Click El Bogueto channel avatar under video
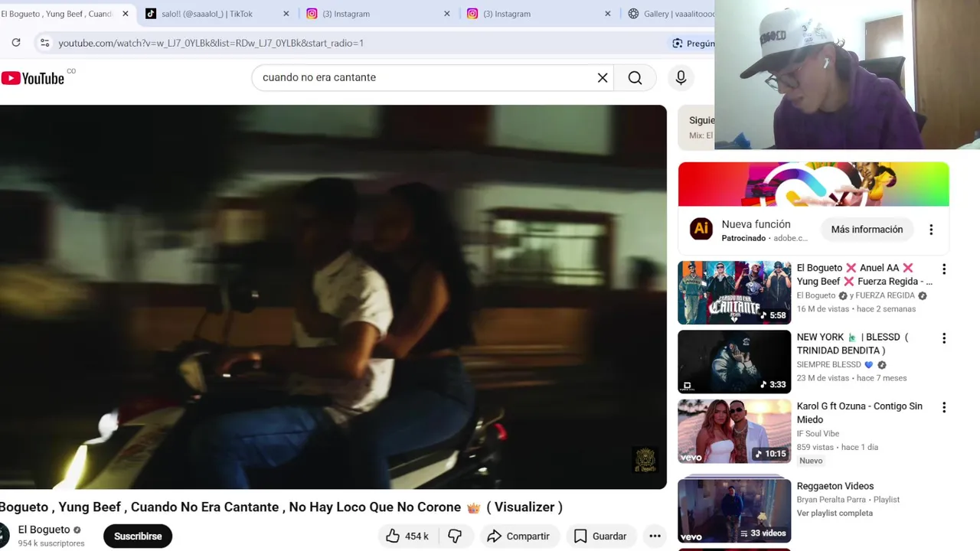The height and width of the screenshot is (551, 980). pos(4,536)
